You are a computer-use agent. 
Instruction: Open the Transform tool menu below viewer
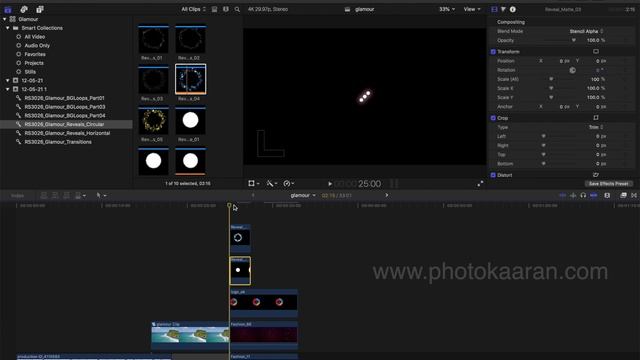(253, 184)
